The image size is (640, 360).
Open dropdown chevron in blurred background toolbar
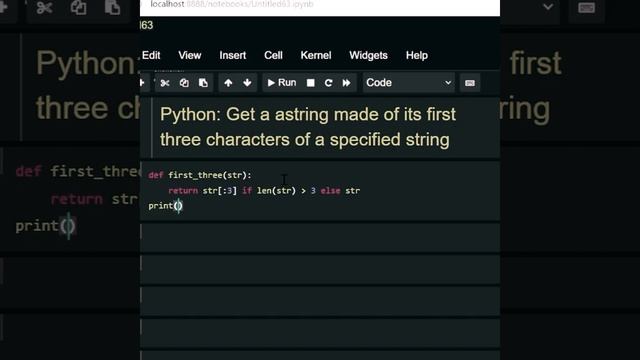tap(548, 7)
